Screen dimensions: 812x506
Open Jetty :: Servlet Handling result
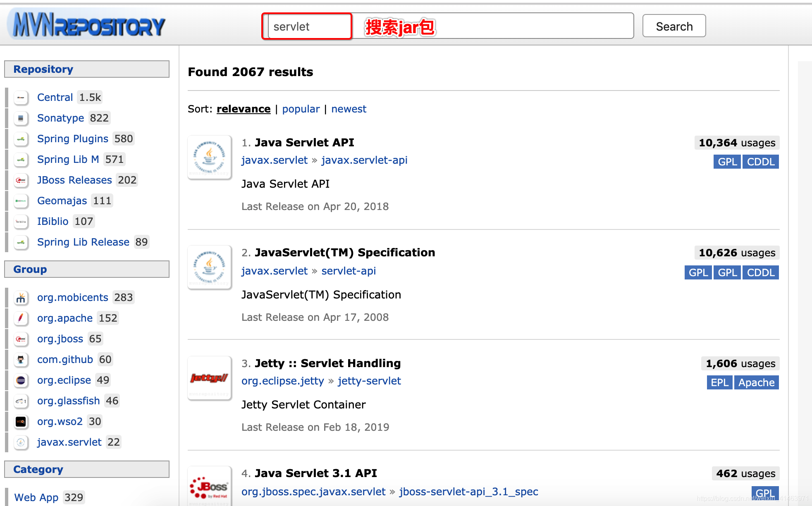327,363
